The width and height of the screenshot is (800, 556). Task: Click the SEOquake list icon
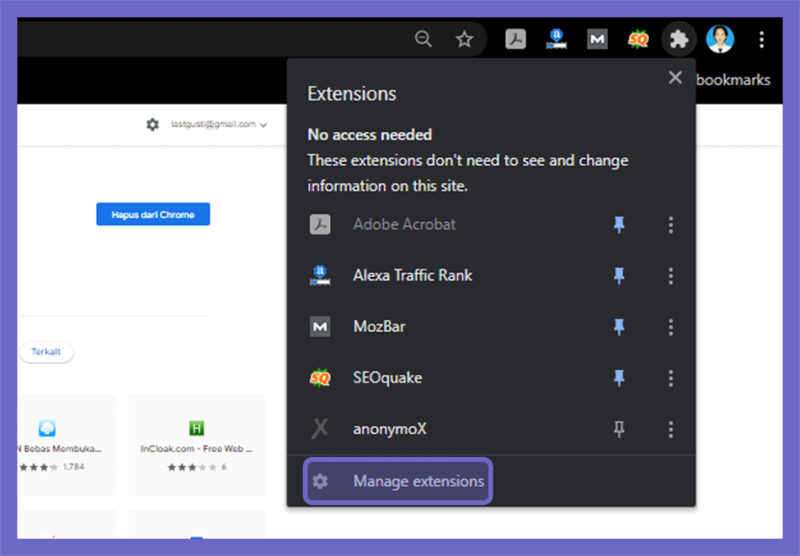(320, 378)
